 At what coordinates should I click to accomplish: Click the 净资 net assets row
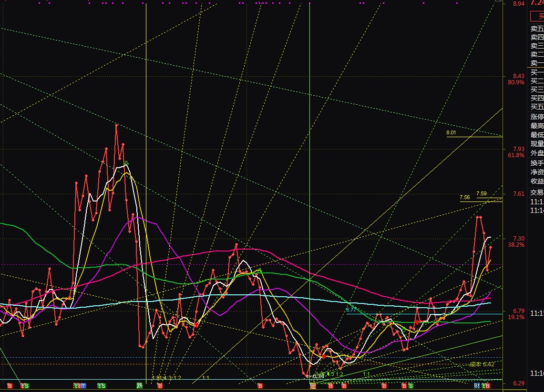537,172
